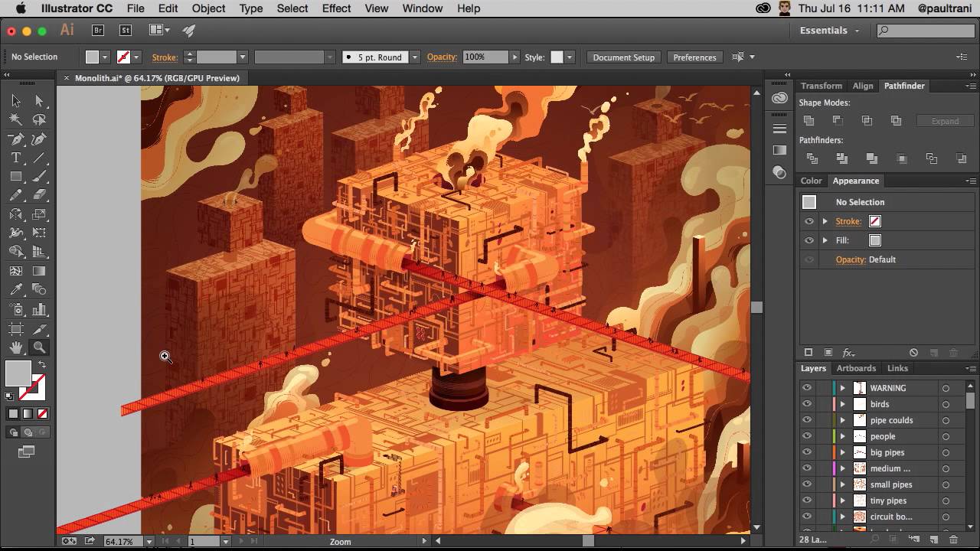This screenshot has height=551, width=980.
Task: Select the Lasso tool
Action: 39,119
